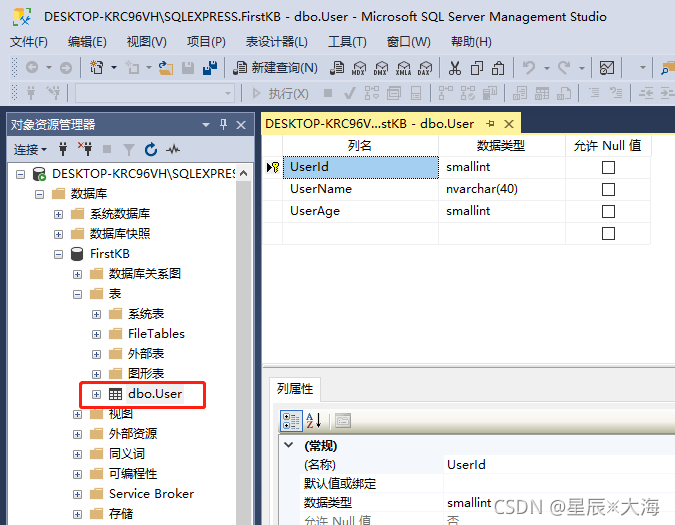Image resolution: width=675 pixels, height=525 pixels.
Task: Click the Activity Monitor chart icon in toolbar
Action: pyautogui.click(x=607, y=68)
